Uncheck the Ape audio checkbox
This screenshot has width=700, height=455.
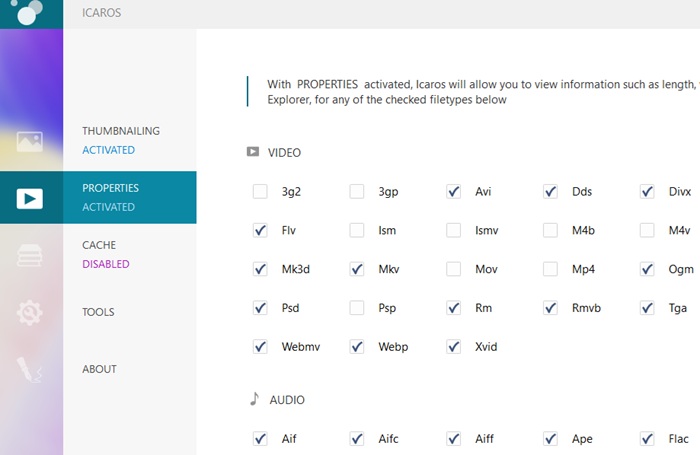550,439
